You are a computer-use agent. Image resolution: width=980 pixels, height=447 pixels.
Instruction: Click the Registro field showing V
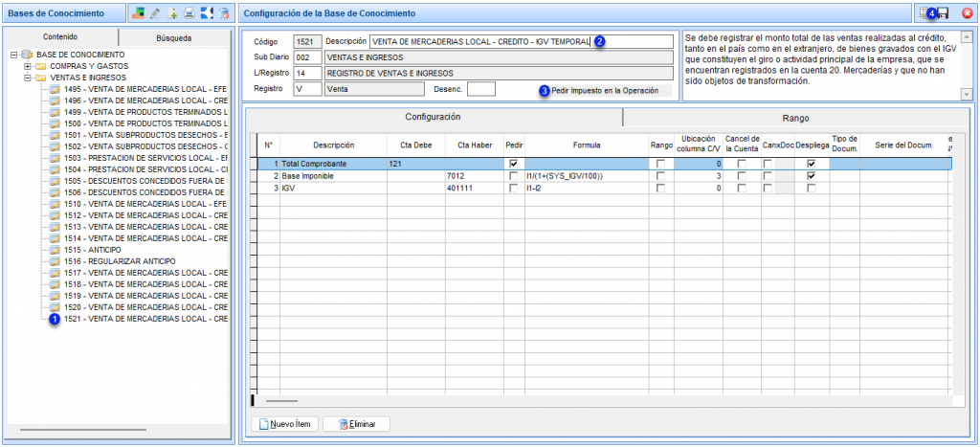click(x=307, y=89)
